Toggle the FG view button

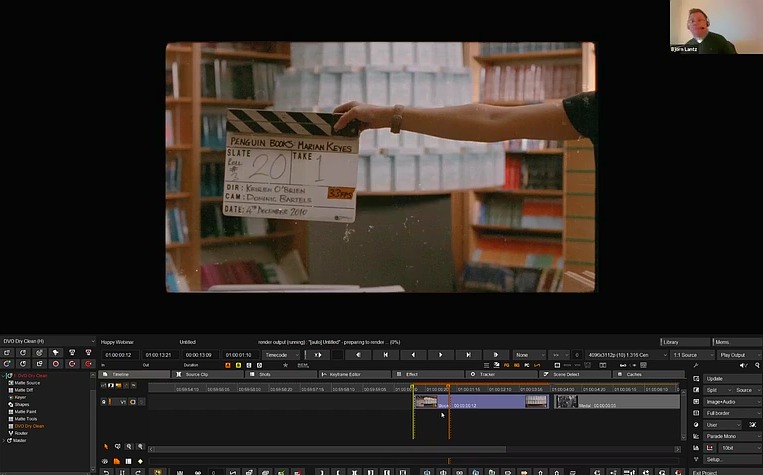click(x=507, y=365)
